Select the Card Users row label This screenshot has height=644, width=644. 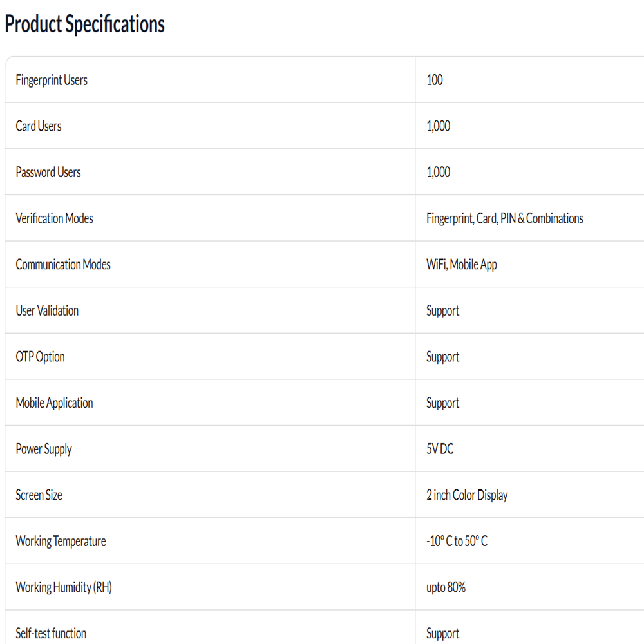[x=39, y=126]
